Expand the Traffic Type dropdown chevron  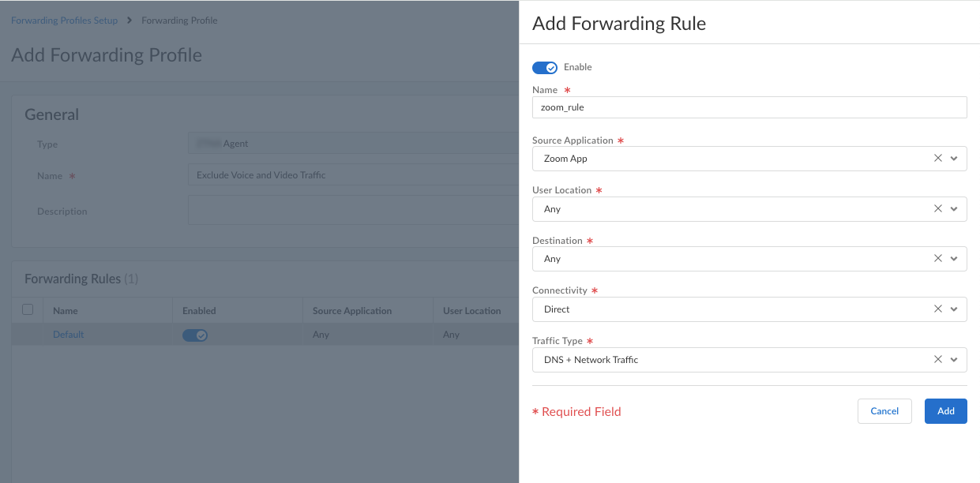[x=954, y=360]
